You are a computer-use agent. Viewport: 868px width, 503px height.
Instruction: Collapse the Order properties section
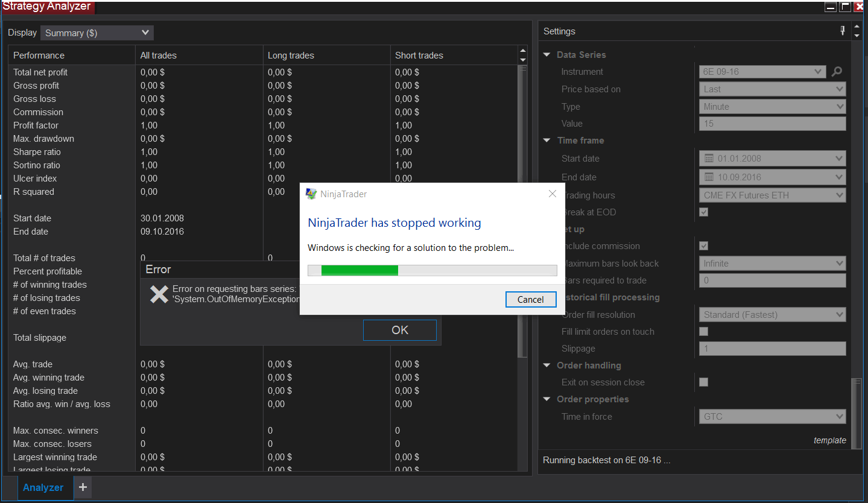546,399
